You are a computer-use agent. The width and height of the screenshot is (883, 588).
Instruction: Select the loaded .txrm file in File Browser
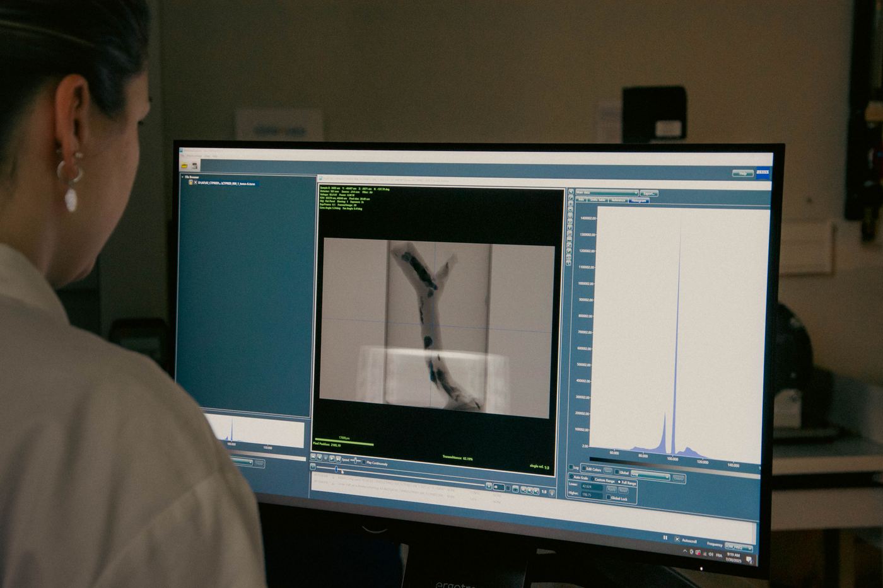point(226,183)
